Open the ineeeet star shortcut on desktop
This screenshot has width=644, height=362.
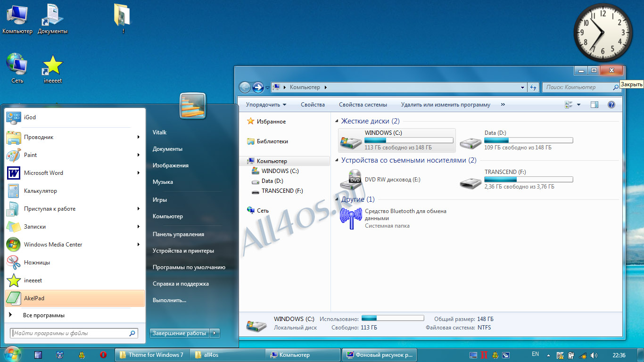(x=53, y=69)
